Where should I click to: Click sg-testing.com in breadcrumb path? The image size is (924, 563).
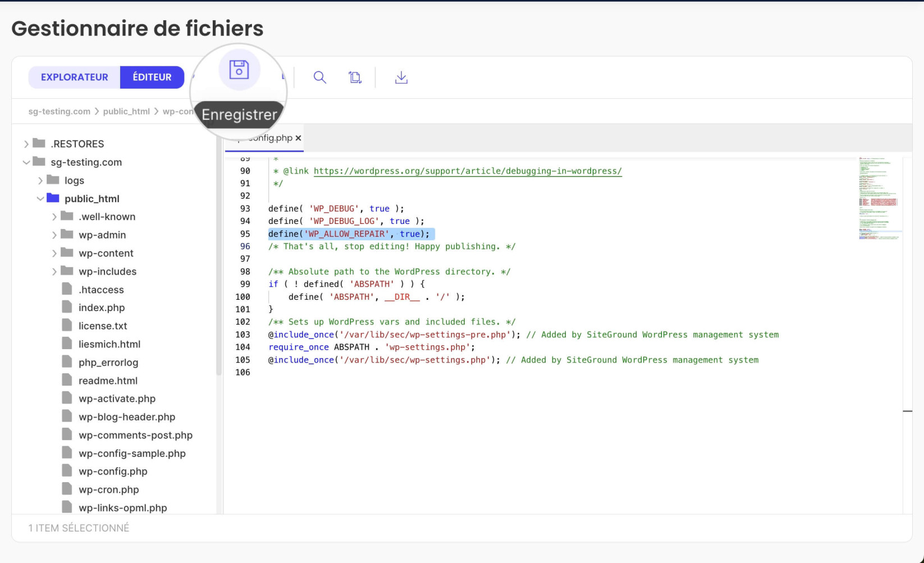click(x=59, y=112)
